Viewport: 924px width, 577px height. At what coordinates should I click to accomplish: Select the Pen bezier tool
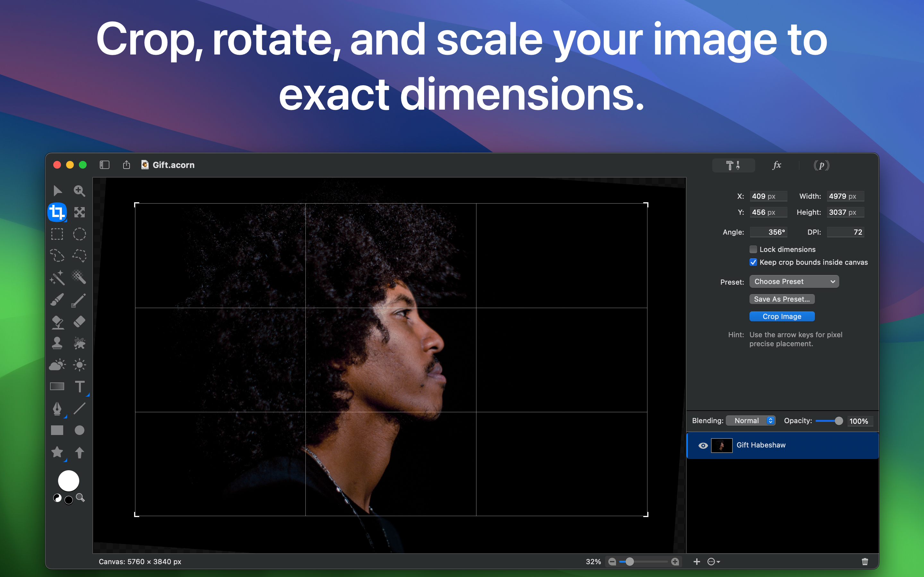coord(57,408)
